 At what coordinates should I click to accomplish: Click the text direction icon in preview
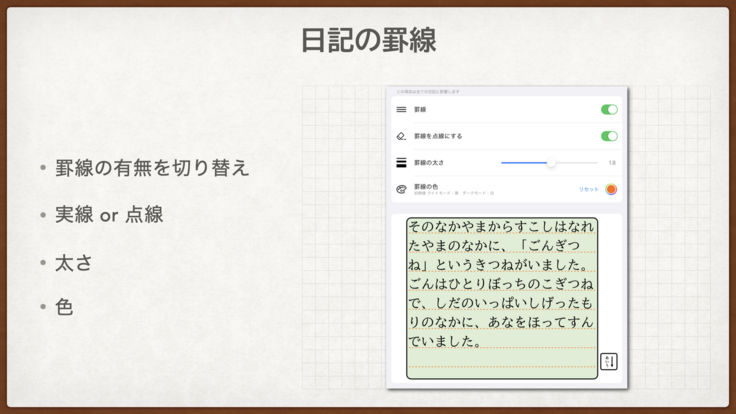[608, 362]
